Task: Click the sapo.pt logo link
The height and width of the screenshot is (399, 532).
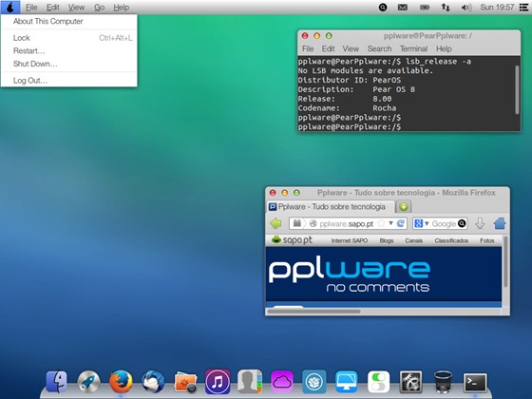Action: point(292,239)
